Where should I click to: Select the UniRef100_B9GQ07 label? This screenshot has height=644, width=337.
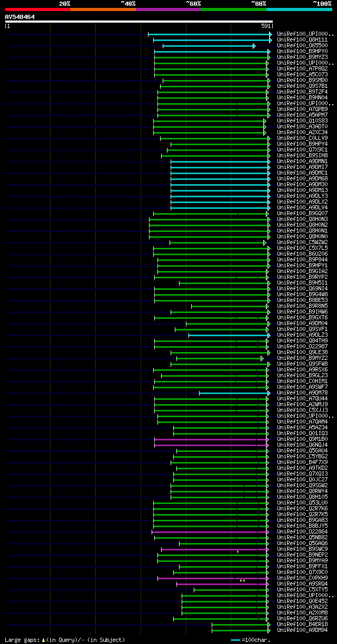tap(302, 213)
